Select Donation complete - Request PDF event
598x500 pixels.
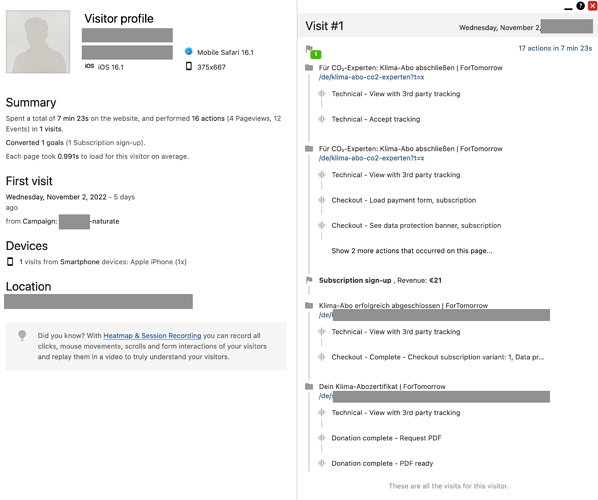pos(386,438)
